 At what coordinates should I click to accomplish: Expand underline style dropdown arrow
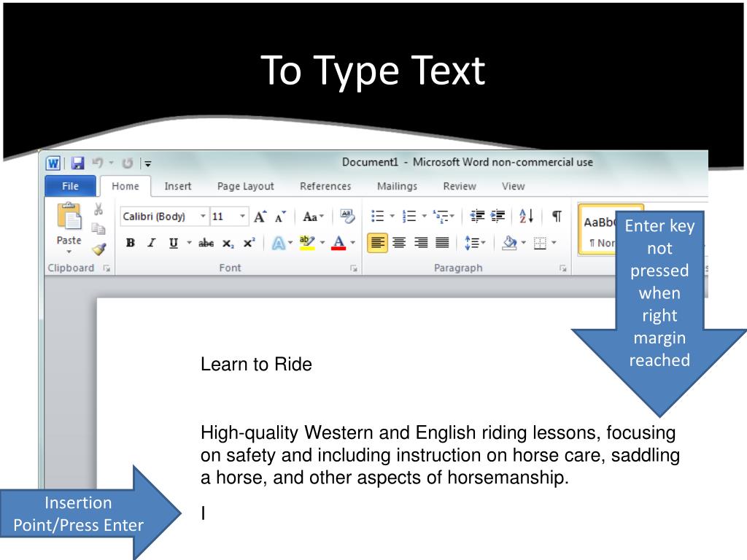click(x=189, y=243)
